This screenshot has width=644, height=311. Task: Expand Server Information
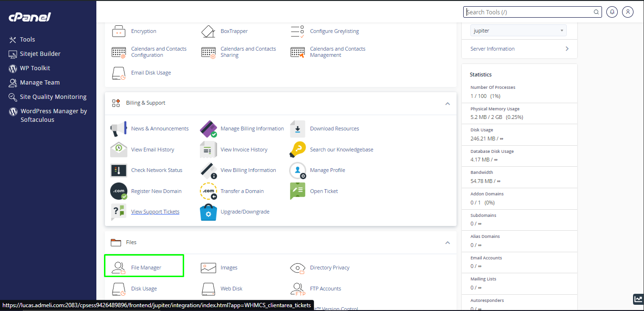[519, 49]
